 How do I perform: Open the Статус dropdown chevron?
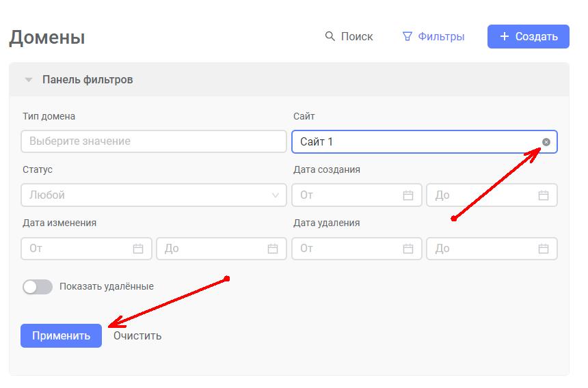(x=276, y=195)
